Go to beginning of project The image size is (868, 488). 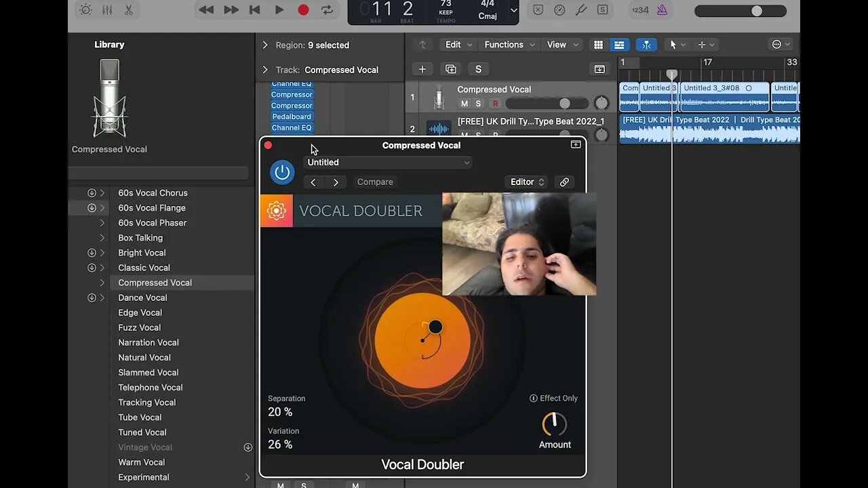(255, 9)
